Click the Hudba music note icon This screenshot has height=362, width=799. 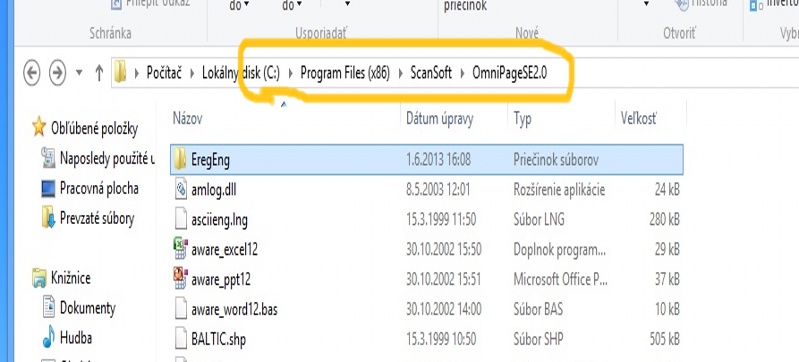click(48, 337)
